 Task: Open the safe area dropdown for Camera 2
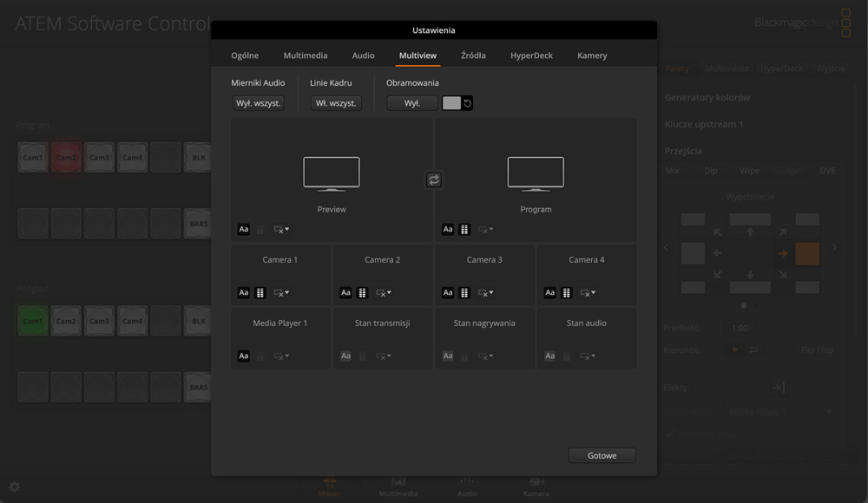coord(384,293)
